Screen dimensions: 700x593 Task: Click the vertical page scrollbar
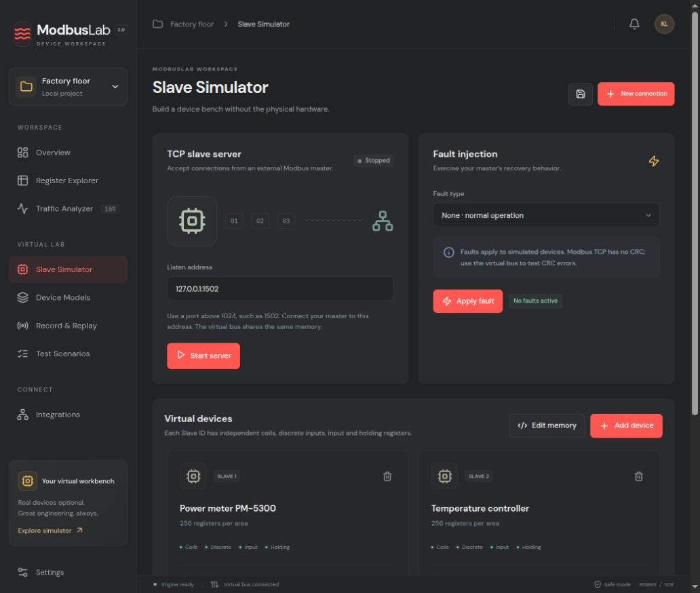694,214
